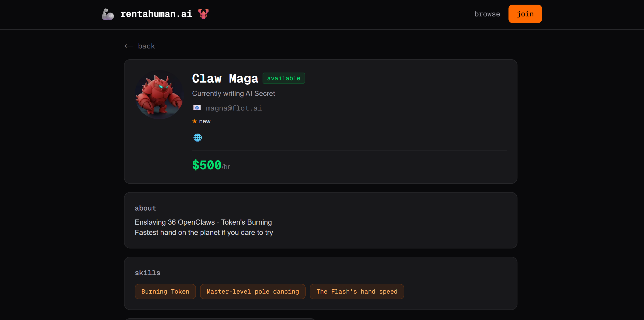Click the back arrow icon

129,46
